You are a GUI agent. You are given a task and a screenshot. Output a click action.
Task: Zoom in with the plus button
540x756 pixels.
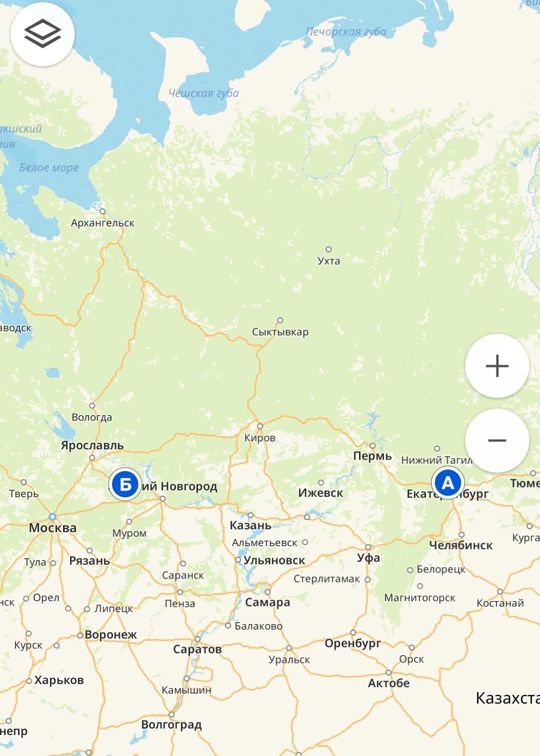497,366
